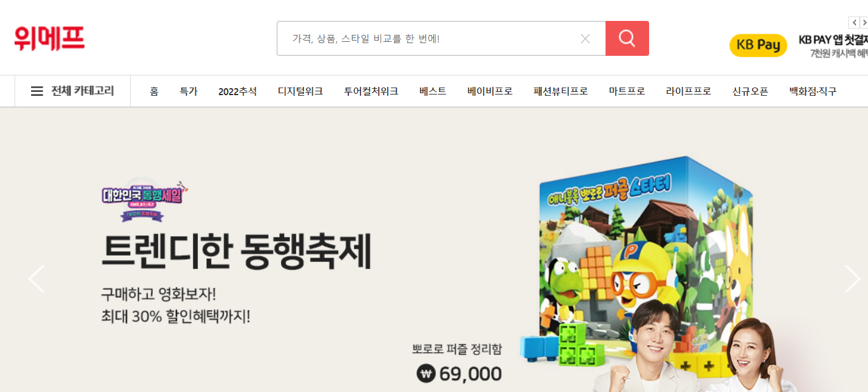Image resolution: width=868 pixels, height=392 pixels.
Task: Open the 베스트 page
Action: coord(433,91)
